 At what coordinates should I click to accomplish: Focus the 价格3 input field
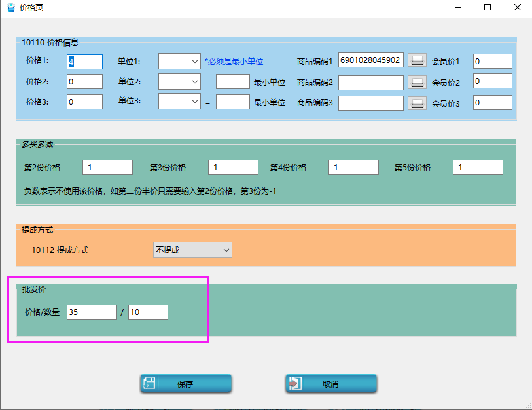pyautogui.click(x=84, y=102)
